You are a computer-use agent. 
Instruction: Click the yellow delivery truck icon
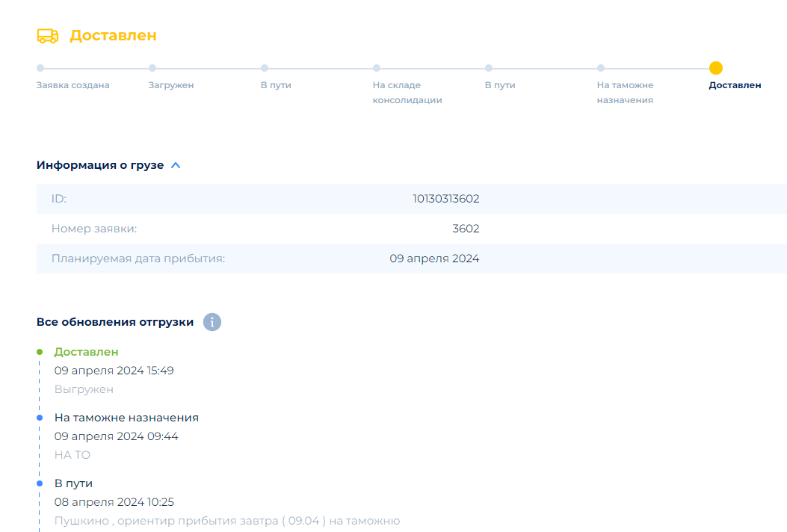(47, 36)
